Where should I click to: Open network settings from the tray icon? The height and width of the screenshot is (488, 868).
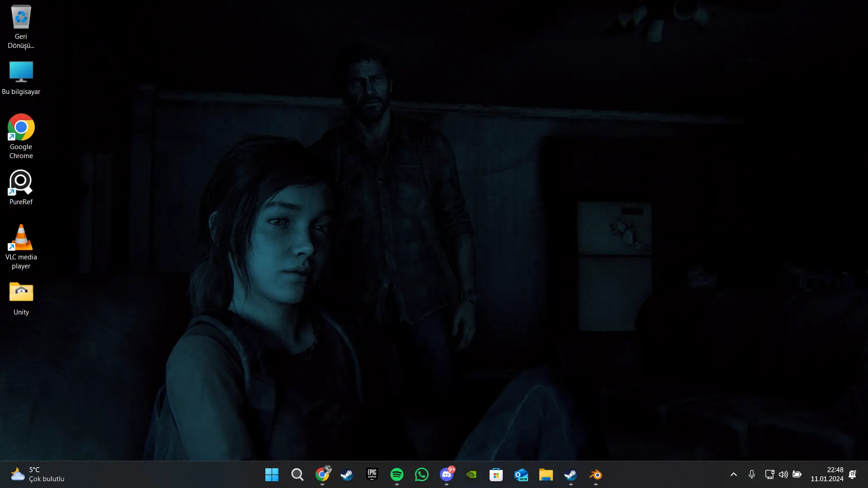coord(769,474)
